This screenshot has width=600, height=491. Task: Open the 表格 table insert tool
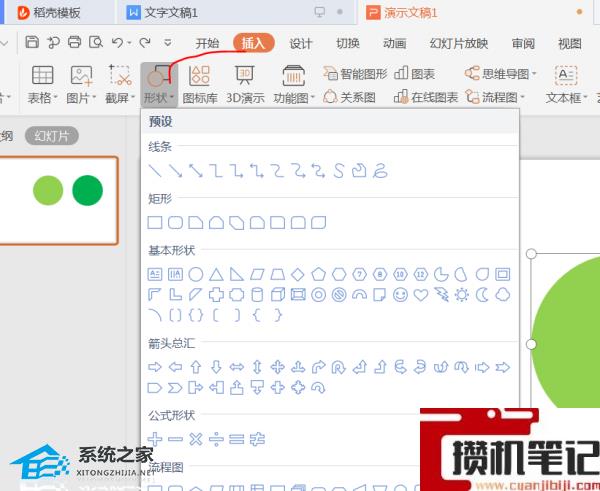click(42, 84)
